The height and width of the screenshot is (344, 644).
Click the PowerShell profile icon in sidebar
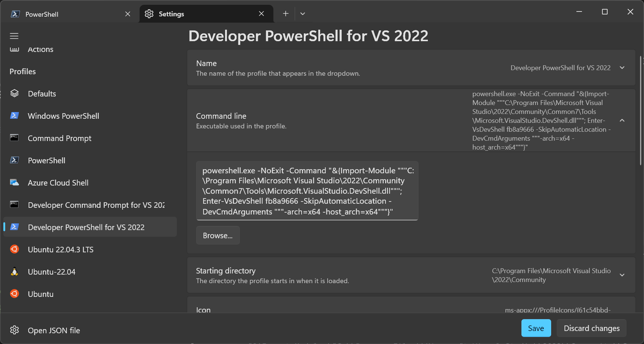[x=14, y=160]
